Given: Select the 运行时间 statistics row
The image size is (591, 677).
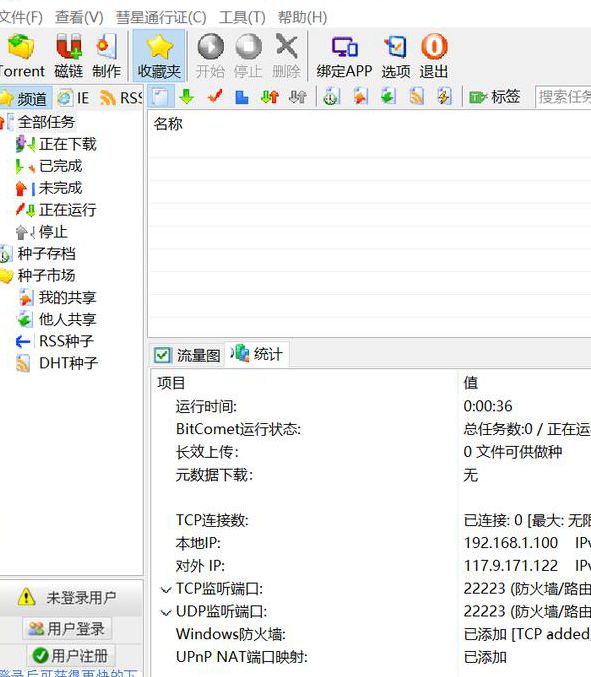Looking at the screenshot, I should (x=206, y=407).
